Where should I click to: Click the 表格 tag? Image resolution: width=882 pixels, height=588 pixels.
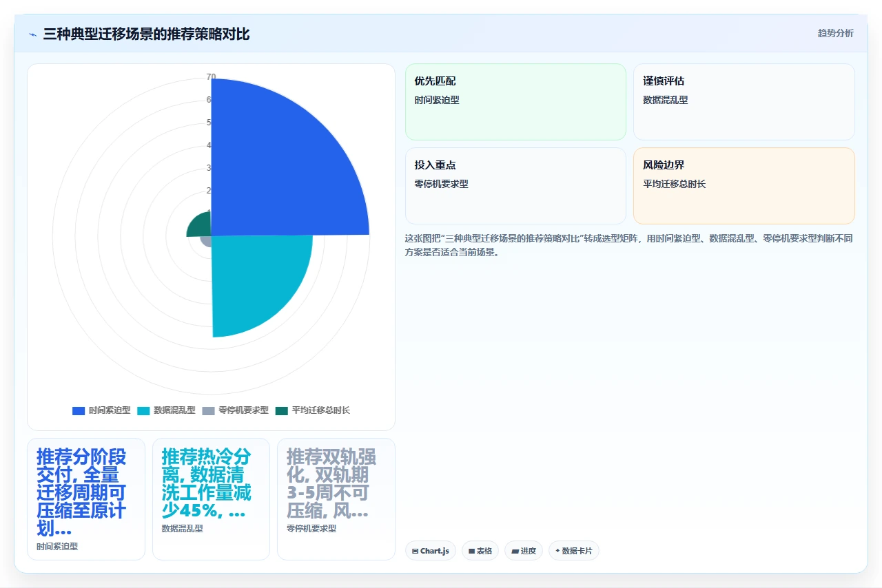tap(480, 551)
